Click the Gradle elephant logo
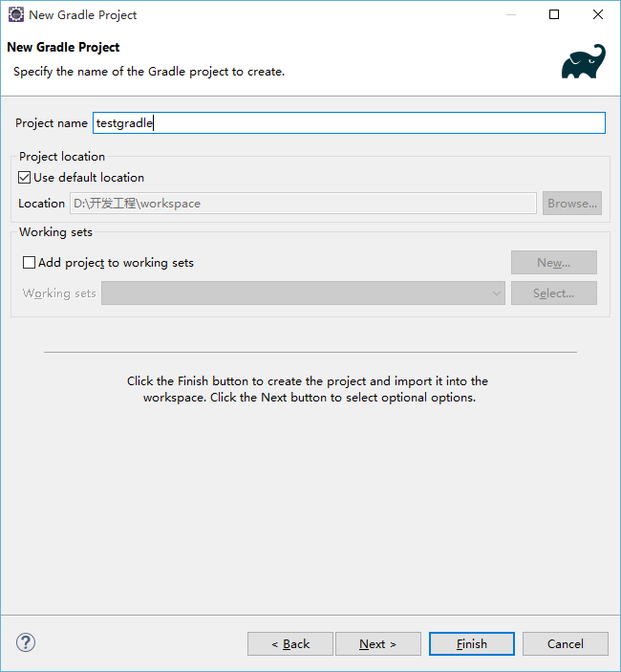 click(584, 62)
